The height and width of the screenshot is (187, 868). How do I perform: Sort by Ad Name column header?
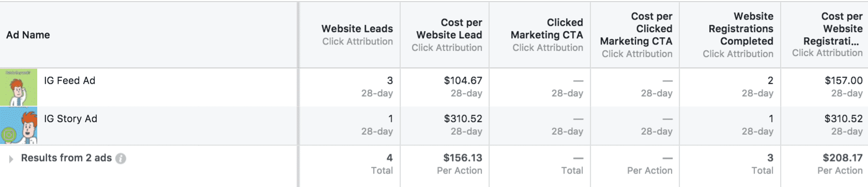28,35
